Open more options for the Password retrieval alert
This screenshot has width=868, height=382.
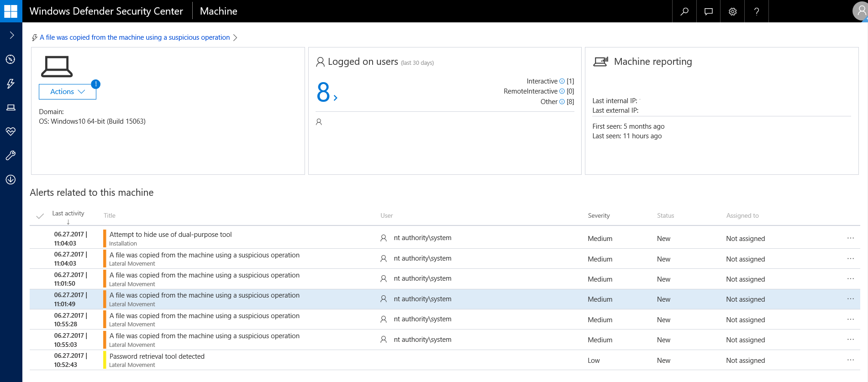click(x=850, y=360)
